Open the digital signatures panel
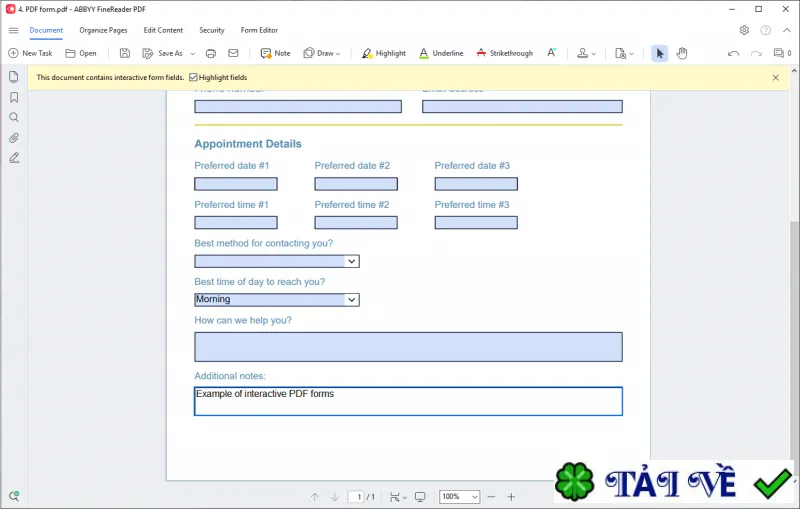Viewport: 800px width, 509px height. pos(14,158)
